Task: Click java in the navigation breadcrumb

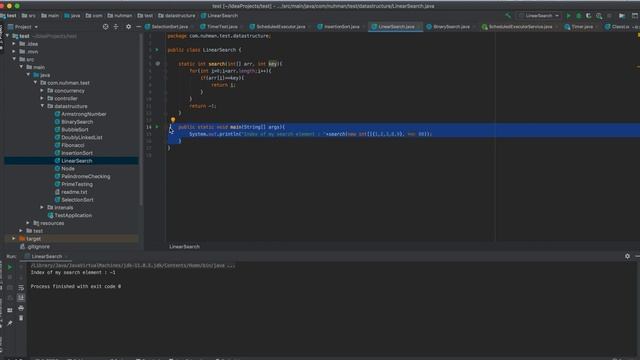Action: [72, 16]
